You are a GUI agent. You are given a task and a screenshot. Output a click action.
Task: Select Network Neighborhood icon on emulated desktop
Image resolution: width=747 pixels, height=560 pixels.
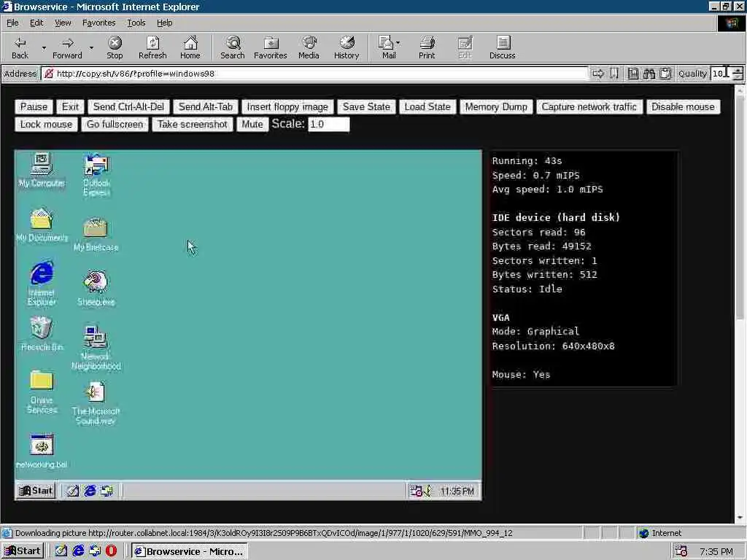tap(96, 348)
